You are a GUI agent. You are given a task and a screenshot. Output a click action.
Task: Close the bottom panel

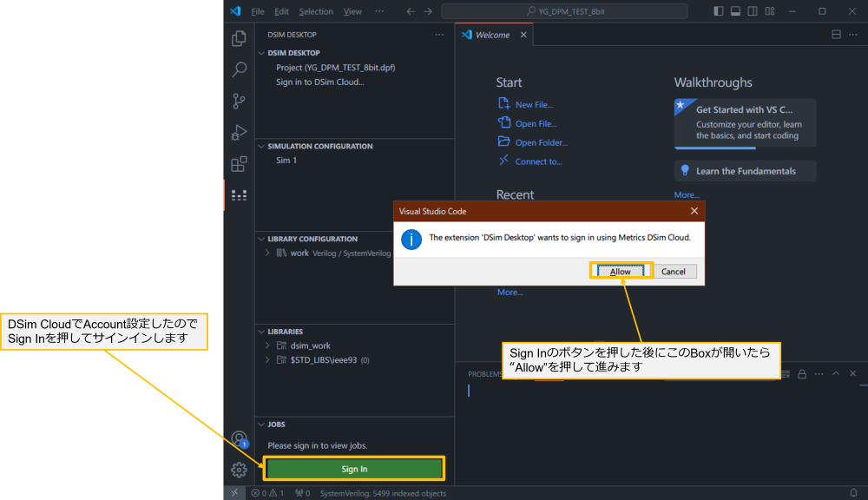click(853, 374)
